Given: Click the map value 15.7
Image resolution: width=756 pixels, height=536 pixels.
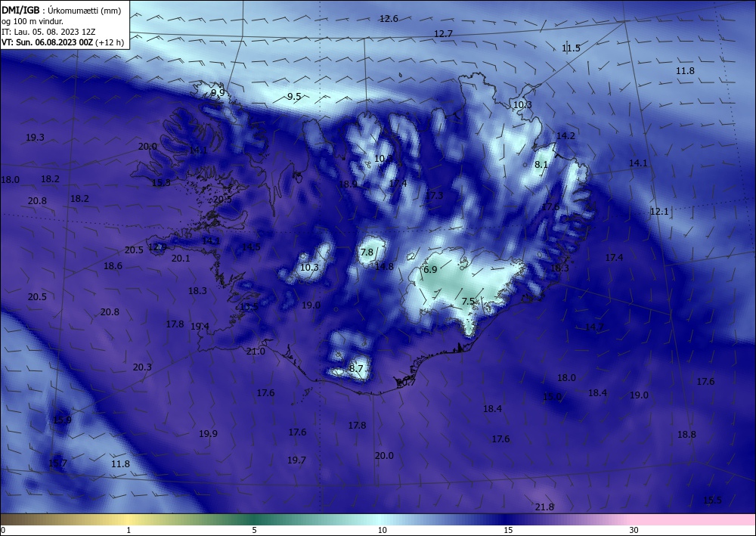Looking at the screenshot, I should tap(58, 463).
